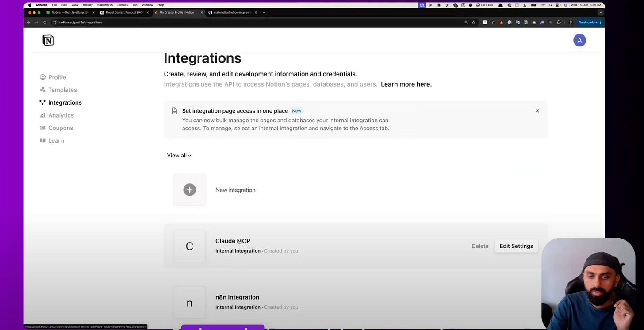Open Profile in the sidebar
Image resolution: width=644 pixels, height=330 pixels.
click(53, 77)
